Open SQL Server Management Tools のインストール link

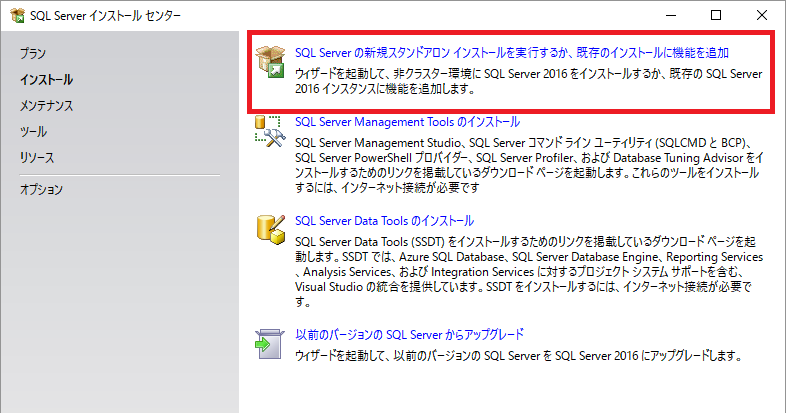click(x=408, y=122)
